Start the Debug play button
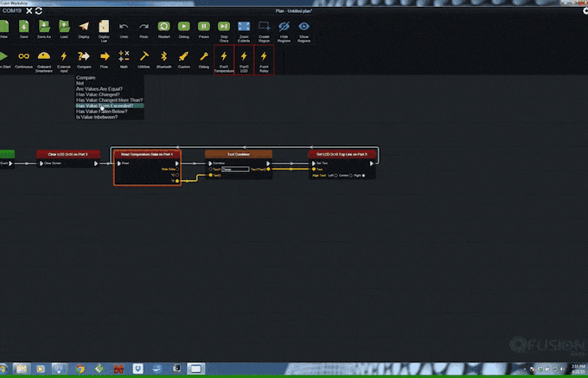This screenshot has width=588, height=378. pos(183,26)
